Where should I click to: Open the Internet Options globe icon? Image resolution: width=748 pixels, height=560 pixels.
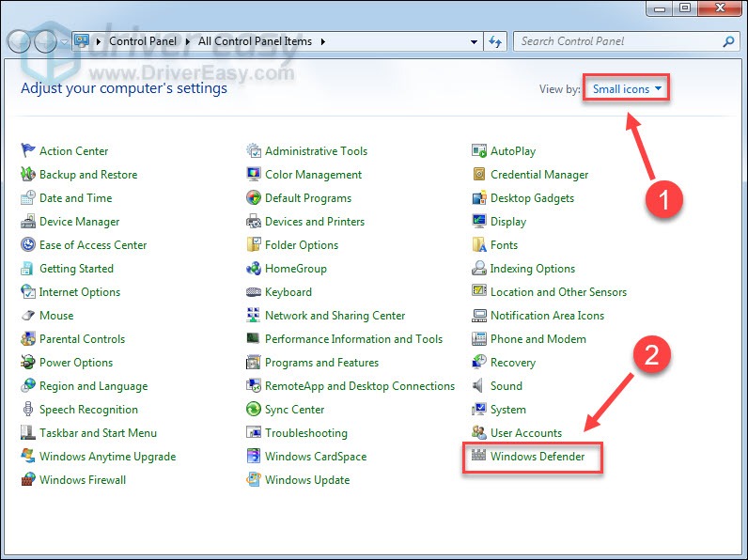click(x=28, y=291)
